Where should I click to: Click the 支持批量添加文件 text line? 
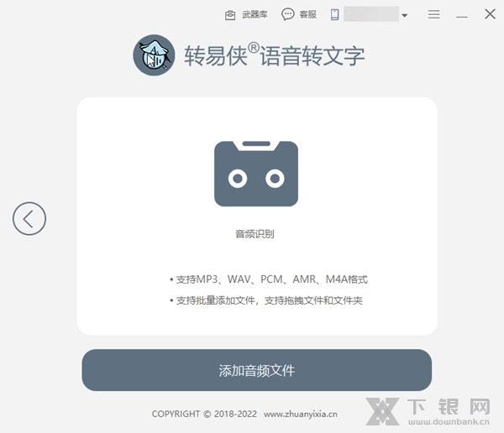click(266, 300)
